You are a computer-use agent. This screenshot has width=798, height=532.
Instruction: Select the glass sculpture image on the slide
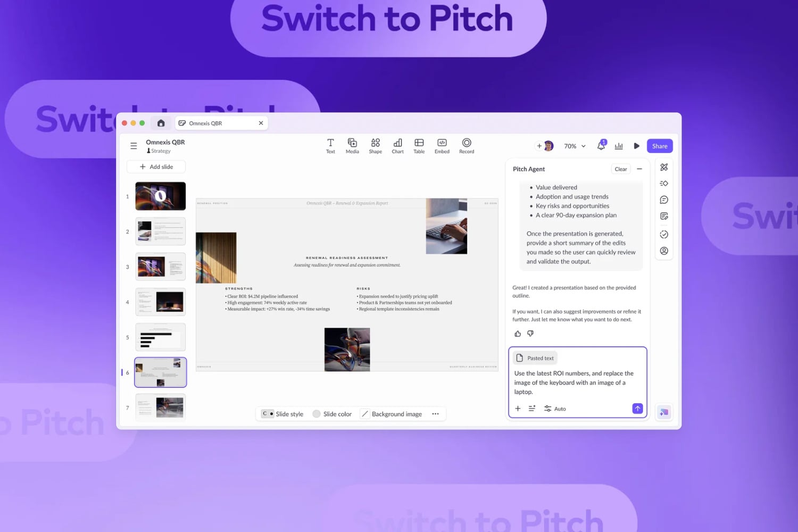[347, 350]
